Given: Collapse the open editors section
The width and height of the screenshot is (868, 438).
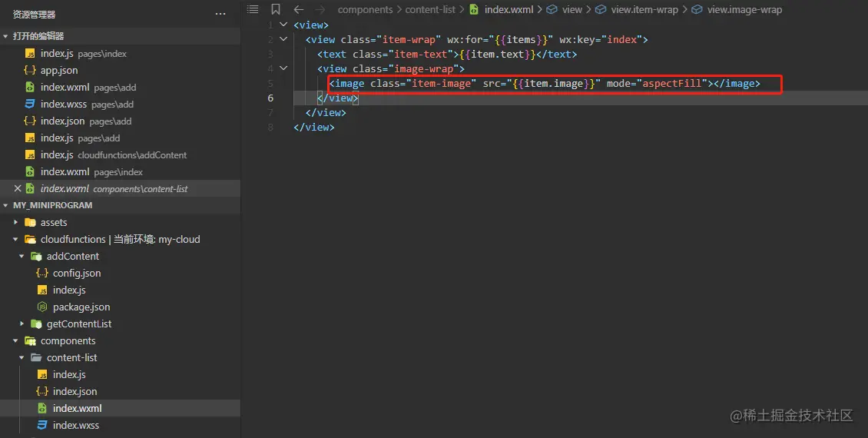Looking at the screenshot, I should click(5, 36).
